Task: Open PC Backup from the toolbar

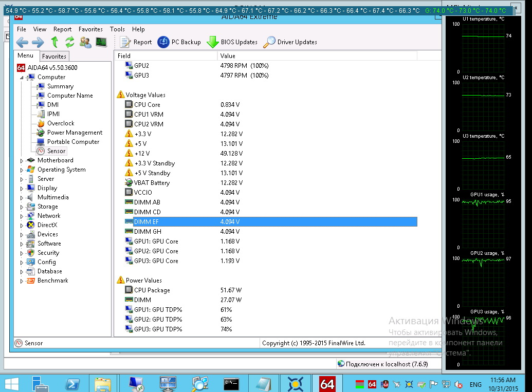Action: pos(179,42)
